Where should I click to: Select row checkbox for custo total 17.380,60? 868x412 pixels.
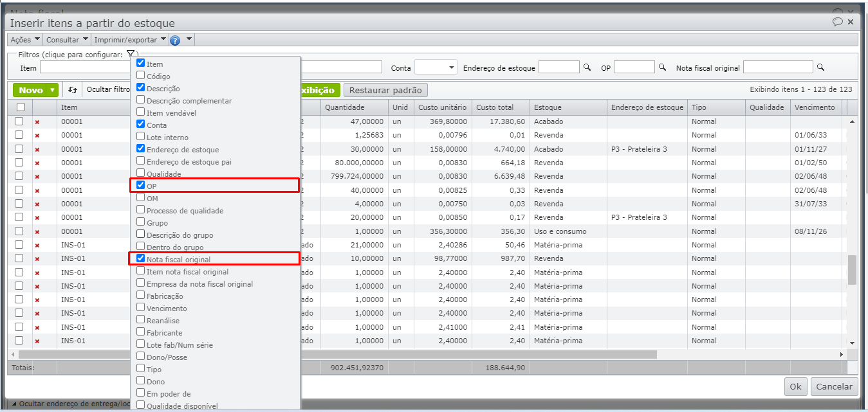19,121
